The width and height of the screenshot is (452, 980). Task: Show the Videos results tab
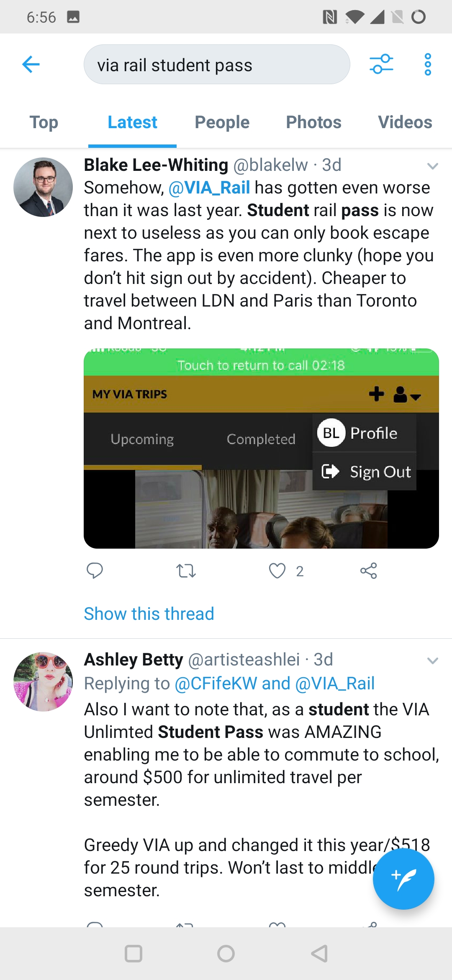pyautogui.click(x=405, y=122)
